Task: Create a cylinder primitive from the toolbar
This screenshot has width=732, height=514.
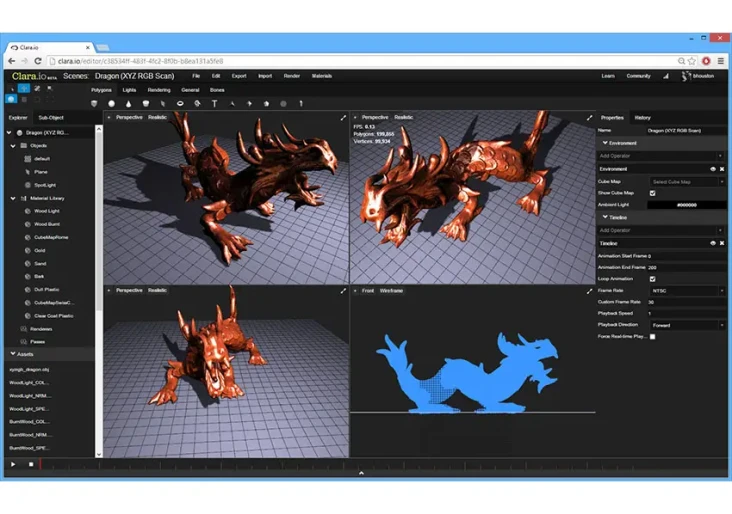Action: (146, 104)
